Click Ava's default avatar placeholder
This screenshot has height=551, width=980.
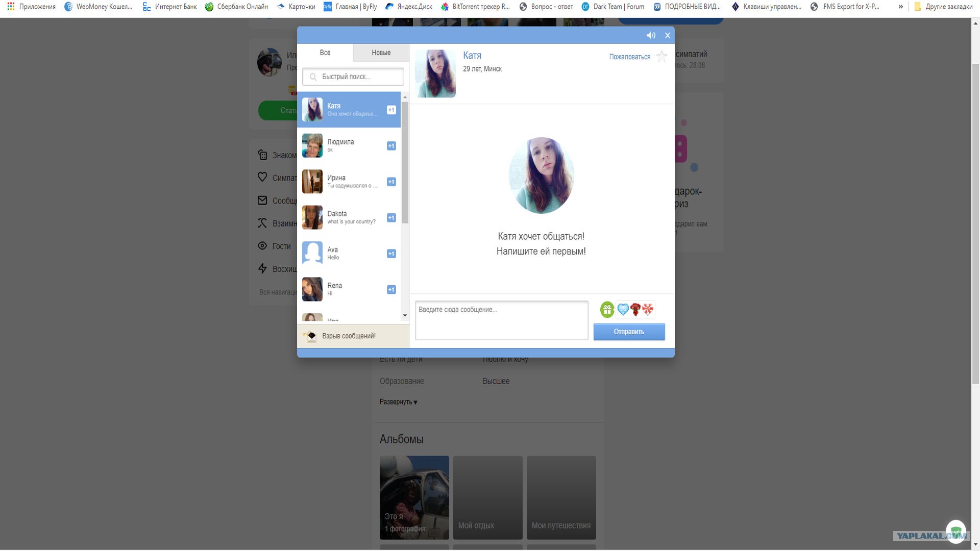[312, 254]
